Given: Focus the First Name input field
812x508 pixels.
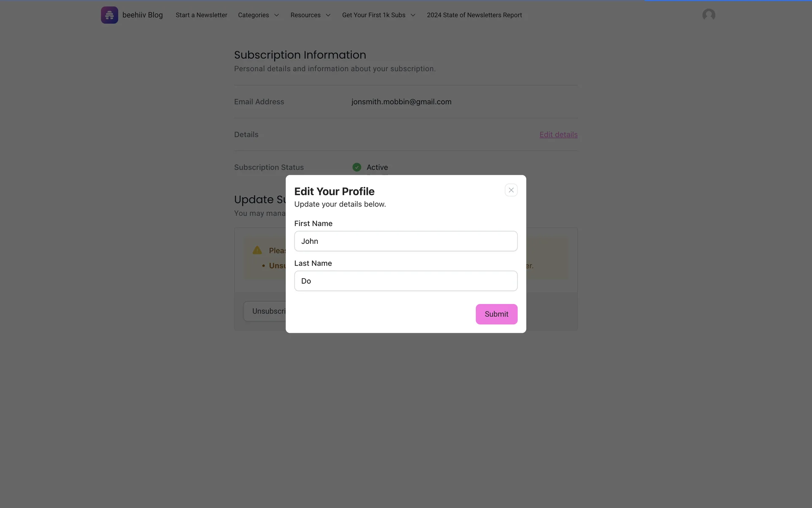Looking at the screenshot, I should (x=406, y=241).
